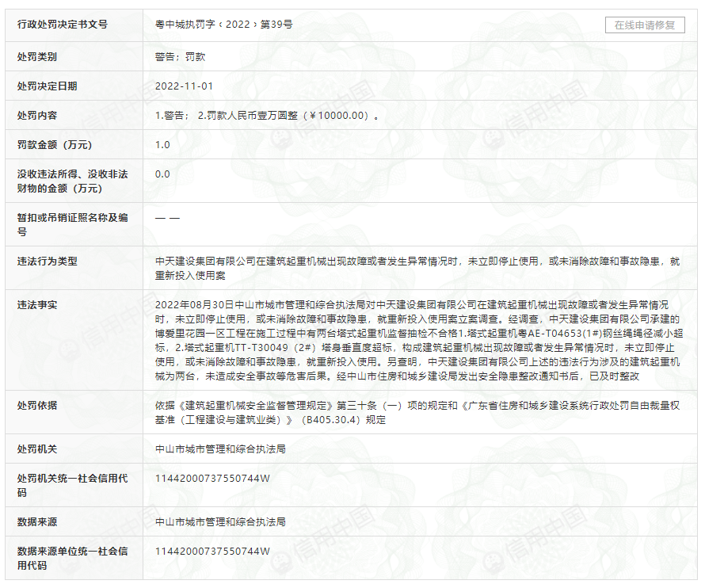The image size is (705, 588).
Task: Select the fine amount value 1.0
Action: (162, 144)
